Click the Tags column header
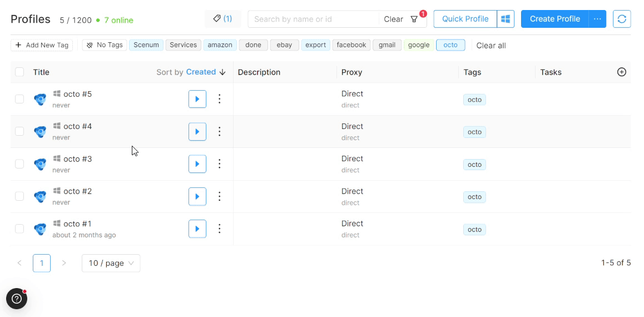The image size is (644, 317). tap(472, 72)
